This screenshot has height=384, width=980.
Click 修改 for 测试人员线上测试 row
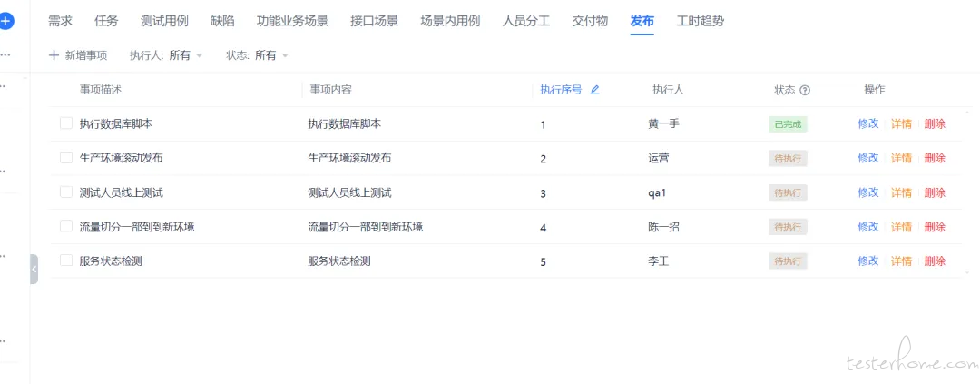(868, 192)
